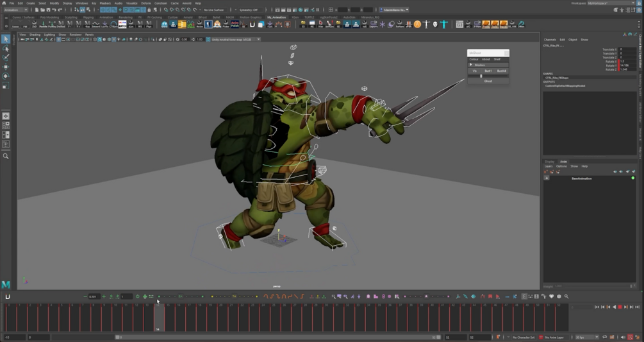Click the Smooth shelf tool
Image resolution: width=644 pixels, height=342 pixels.
[96, 24]
